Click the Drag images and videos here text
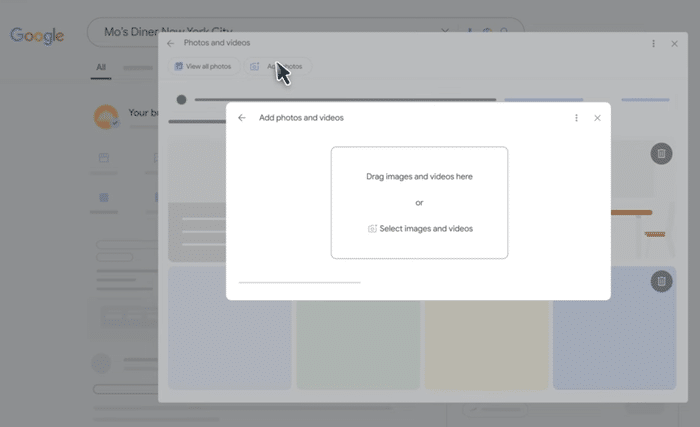Viewport: 700px width, 427px height. (x=419, y=176)
